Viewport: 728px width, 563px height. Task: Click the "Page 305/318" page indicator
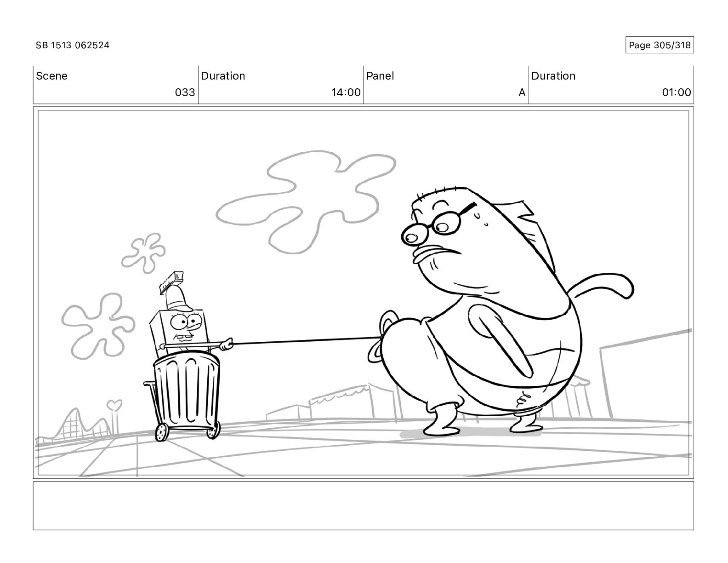[660, 45]
